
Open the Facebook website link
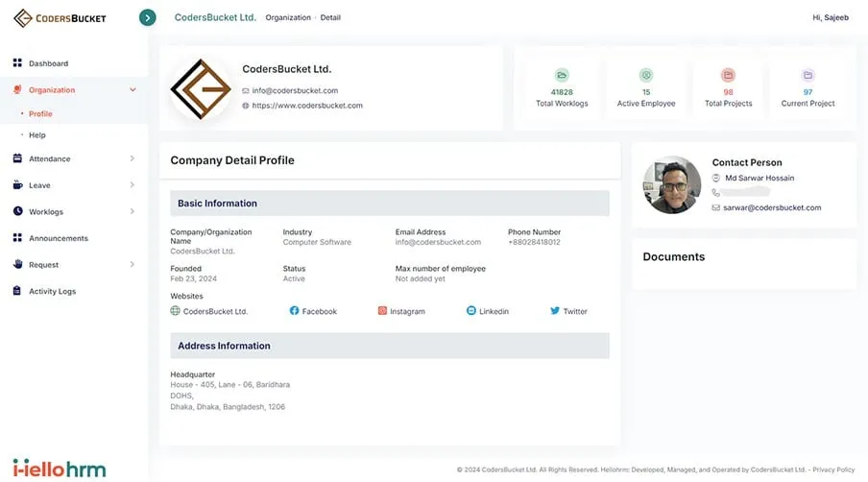[x=313, y=311]
